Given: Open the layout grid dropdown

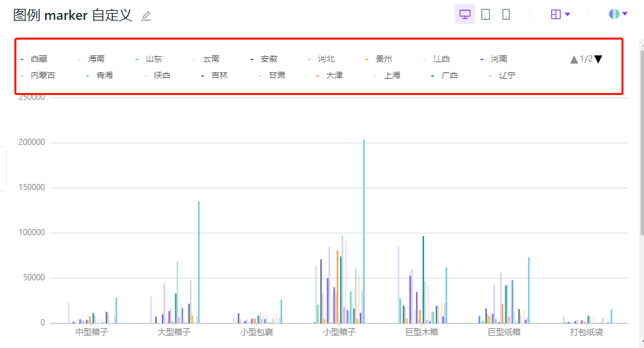Looking at the screenshot, I should click(561, 14).
